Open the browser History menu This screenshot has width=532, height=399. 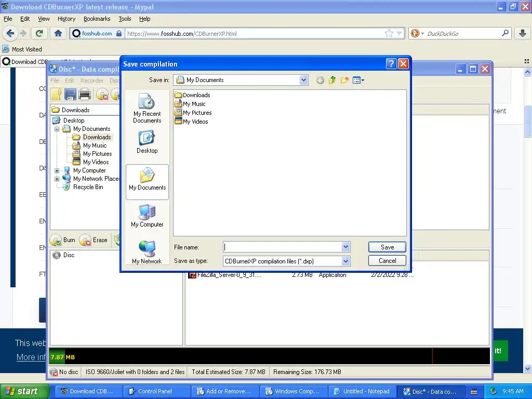click(66, 19)
